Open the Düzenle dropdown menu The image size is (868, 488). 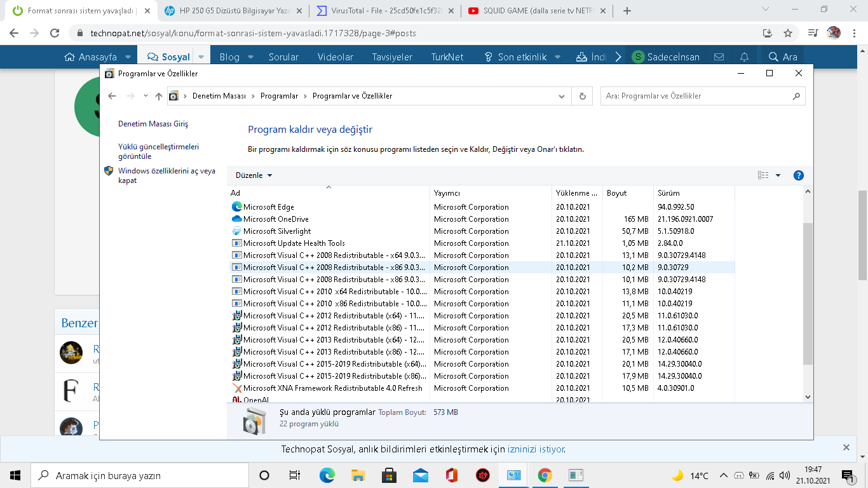[254, 175]
